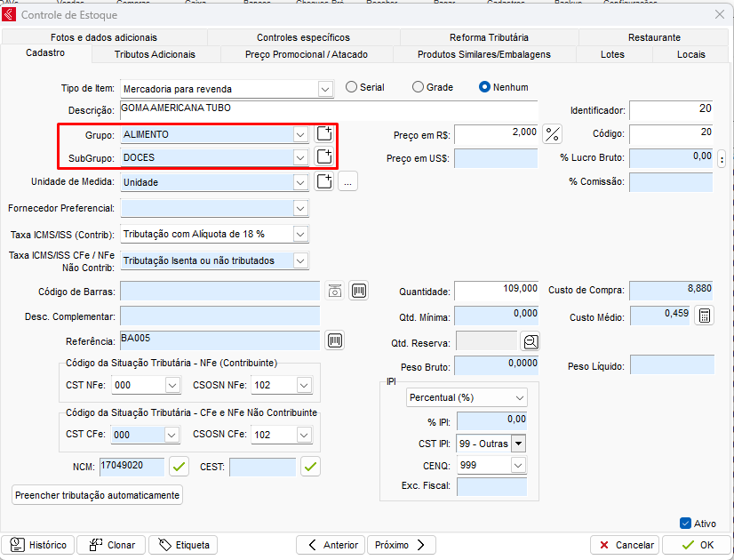The width and height of the screenshot is (734, 560).
Task: Select the Grade radio button
Action: tap(418, 87)
